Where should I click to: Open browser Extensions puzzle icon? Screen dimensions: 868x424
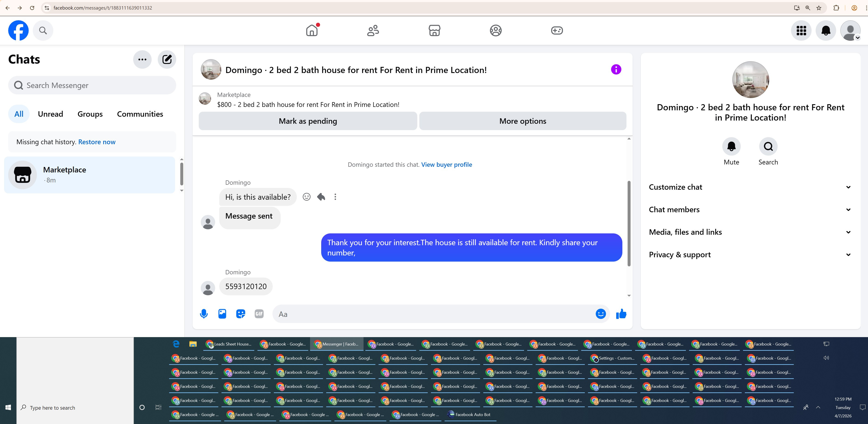click(x=836, y=8)
